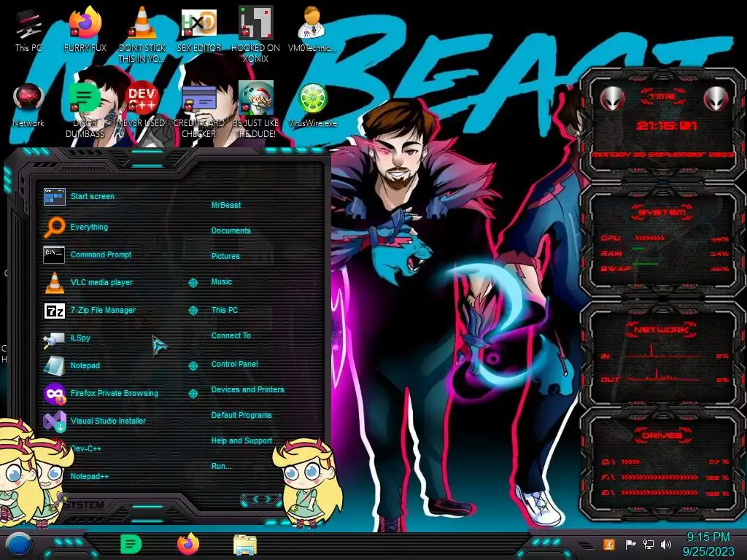747x560 pixels.
Task: Click the Notepad icon in the start menu
Action: coord(54,366)
